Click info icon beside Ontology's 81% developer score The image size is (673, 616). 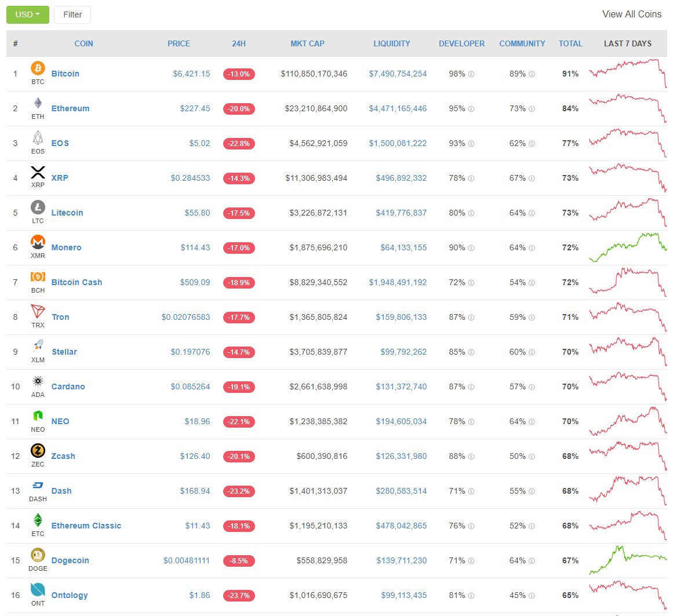pos(471,595)
